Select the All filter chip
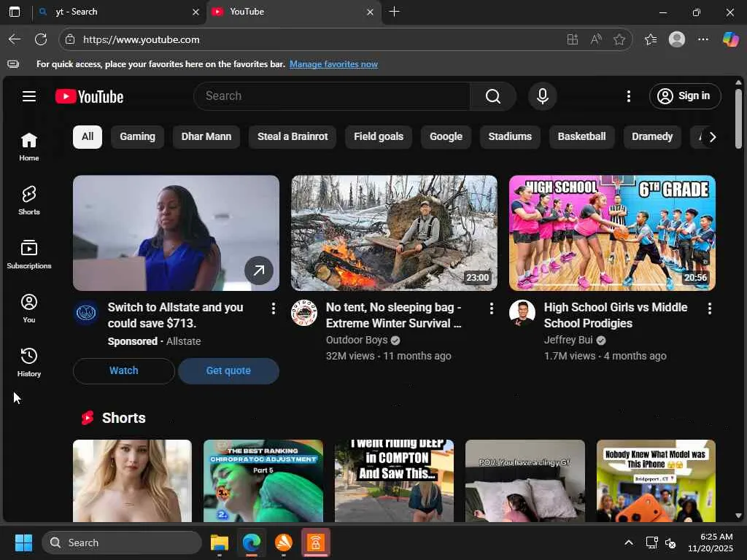The width and height of the screenshot is (747, 560). 88,137
